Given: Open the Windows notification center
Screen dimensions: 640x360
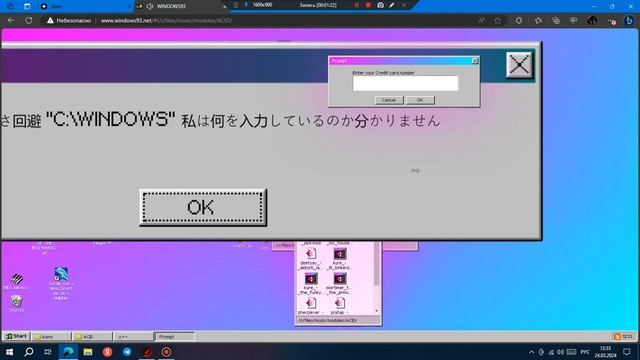Looking at the screenshot, I should pos(627,352).
